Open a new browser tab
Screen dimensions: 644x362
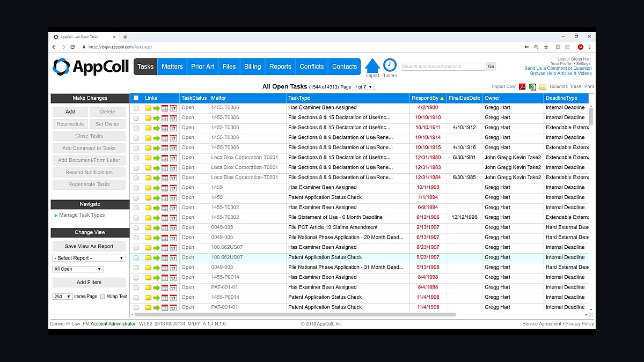point(125,37)
